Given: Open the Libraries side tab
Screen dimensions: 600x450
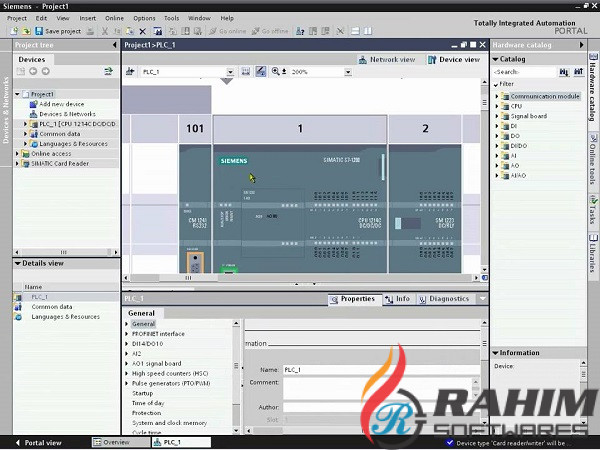Looking at the screenshot, I should tap(593, 253).
